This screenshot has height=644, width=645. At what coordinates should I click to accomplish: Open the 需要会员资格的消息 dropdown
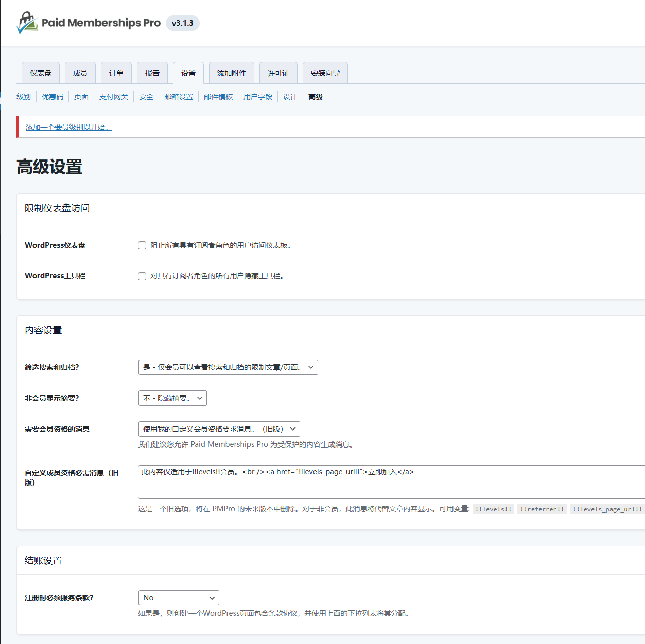coord(219,429)
